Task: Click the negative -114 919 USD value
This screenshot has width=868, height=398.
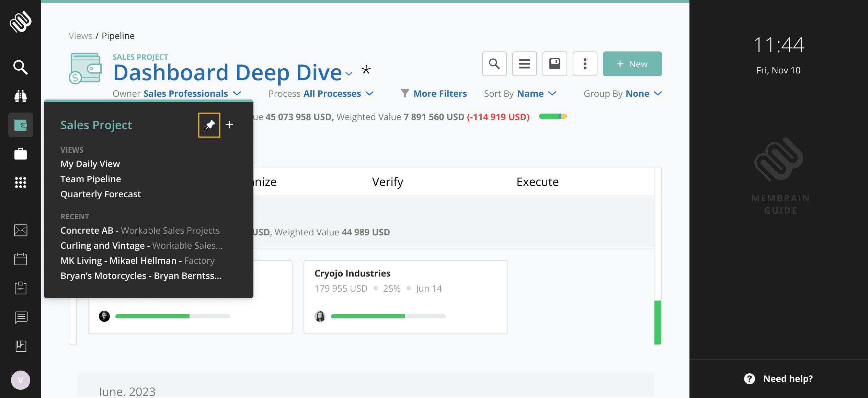Action: point(498,117)
